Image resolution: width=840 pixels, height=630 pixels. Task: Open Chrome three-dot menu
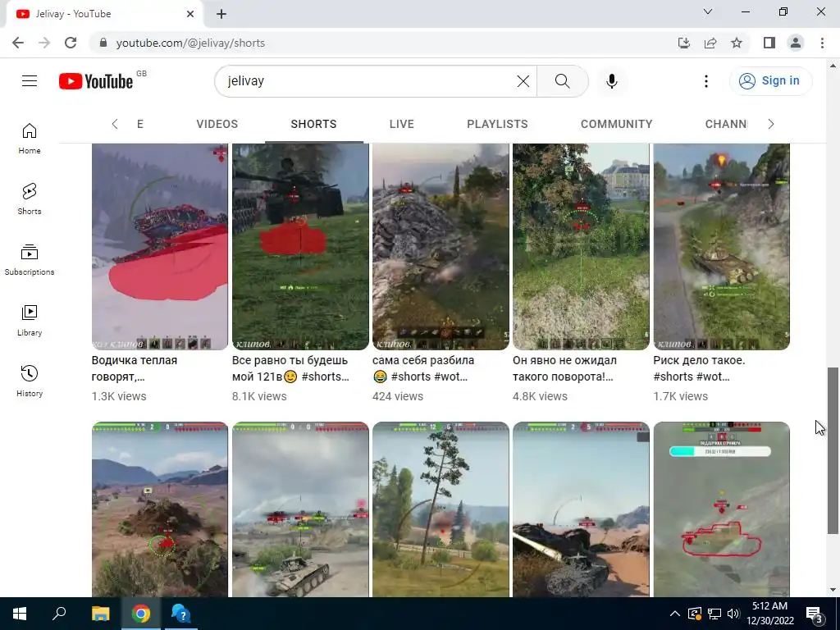(x=822, y=43)
